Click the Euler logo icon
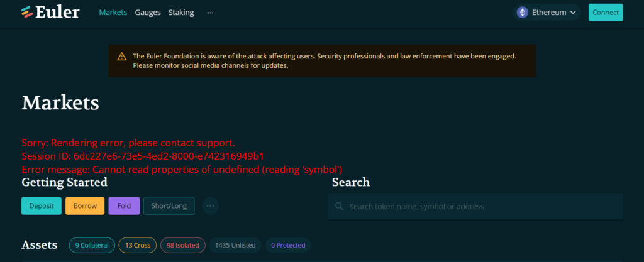This screenshot has width=644, height=262. (28, 13)
